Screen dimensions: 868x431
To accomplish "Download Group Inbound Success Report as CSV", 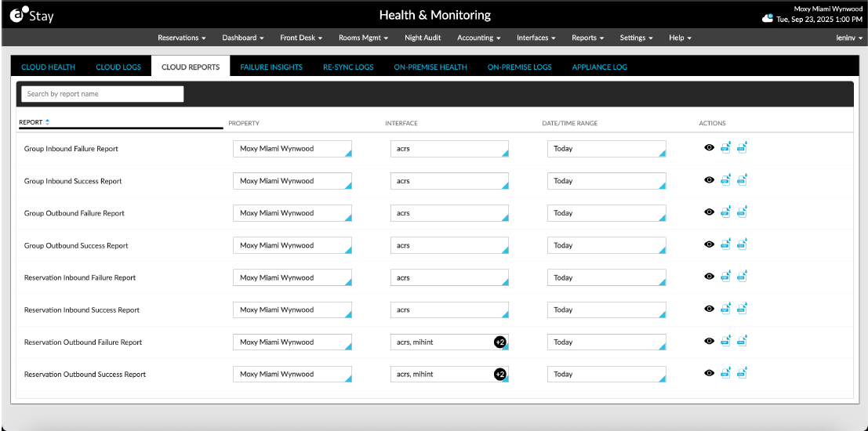I will [x=743, y=179].
